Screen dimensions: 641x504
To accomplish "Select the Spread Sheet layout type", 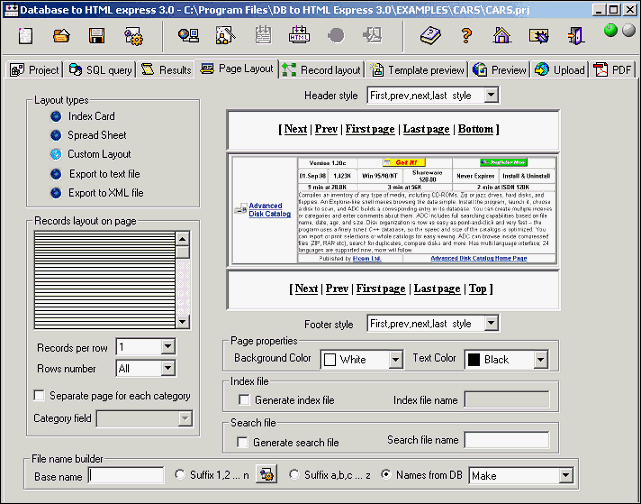I will click(56, 135).
